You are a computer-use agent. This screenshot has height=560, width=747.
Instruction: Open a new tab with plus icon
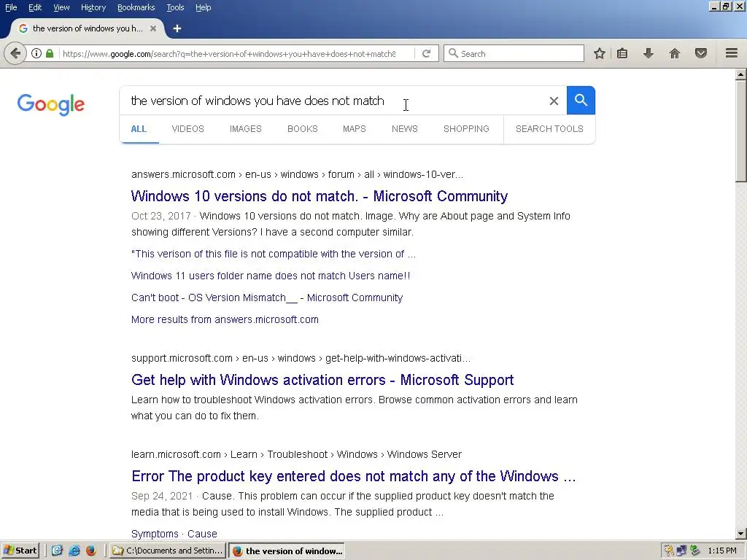(x=177, y=28)
